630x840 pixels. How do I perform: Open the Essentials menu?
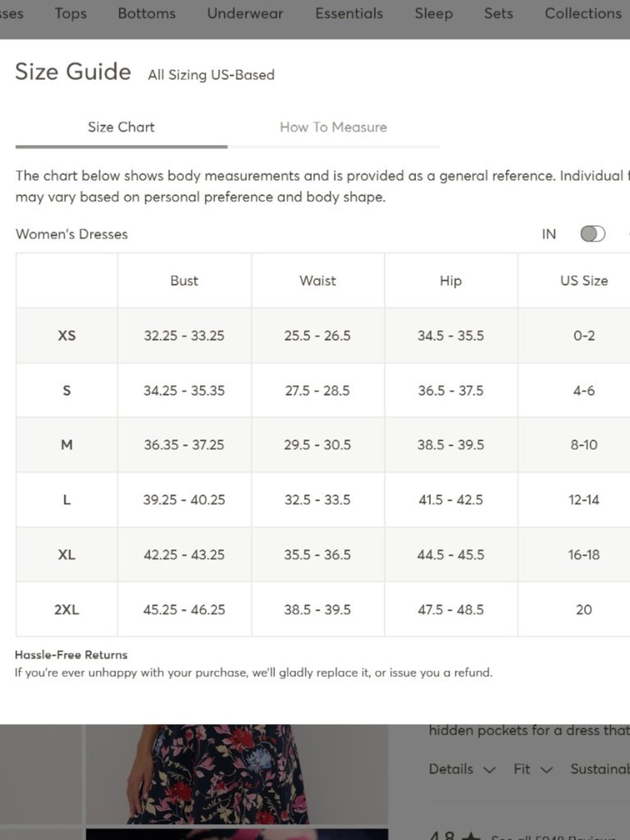[349, 13]
